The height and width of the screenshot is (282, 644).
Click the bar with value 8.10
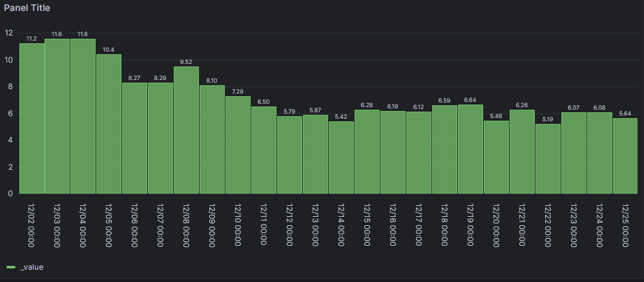[212, 139]
